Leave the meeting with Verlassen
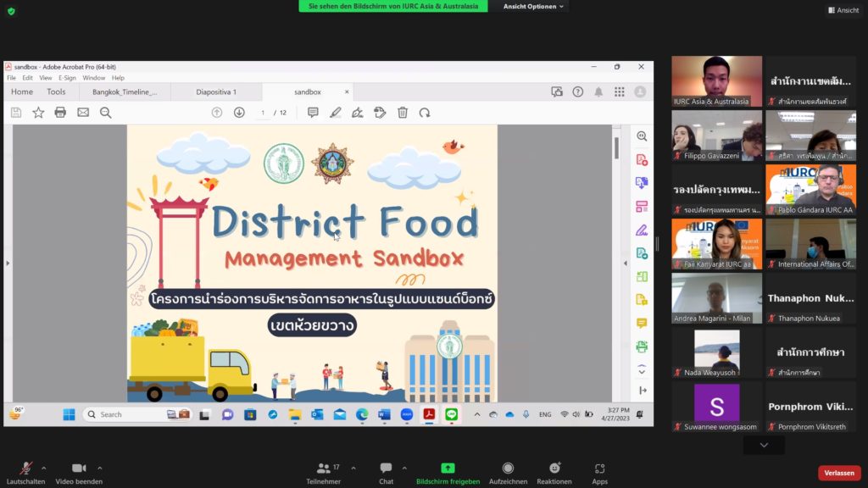This screenshot has width=868, height=488. 839,473
